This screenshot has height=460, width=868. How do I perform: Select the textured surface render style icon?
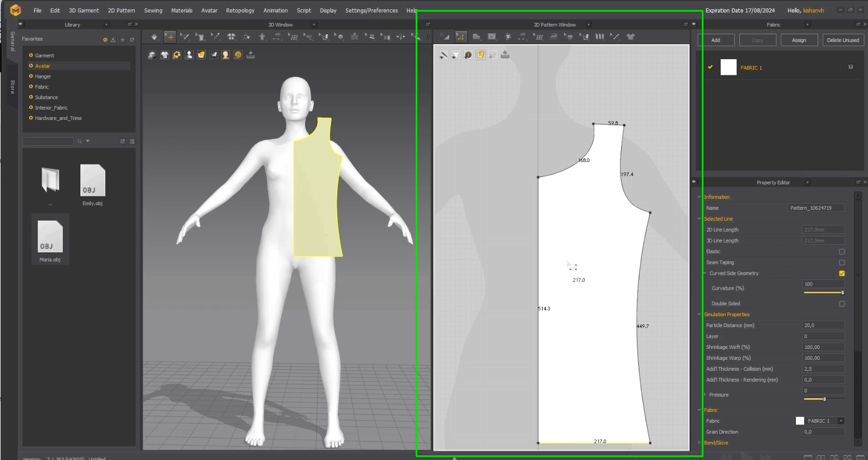click(x=201, y=55)
